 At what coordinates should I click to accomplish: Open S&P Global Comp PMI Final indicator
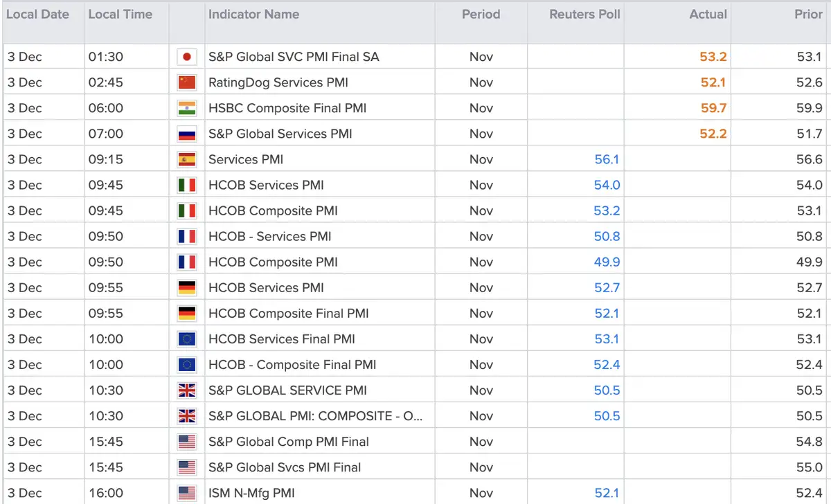click(x=289, y=441)
